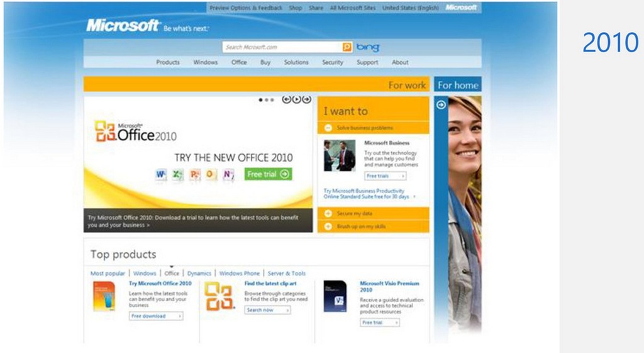Image resolution: width=644 pixels, height=353 pixels.
Task: Switch to For work tab
Action: [257, 85]
